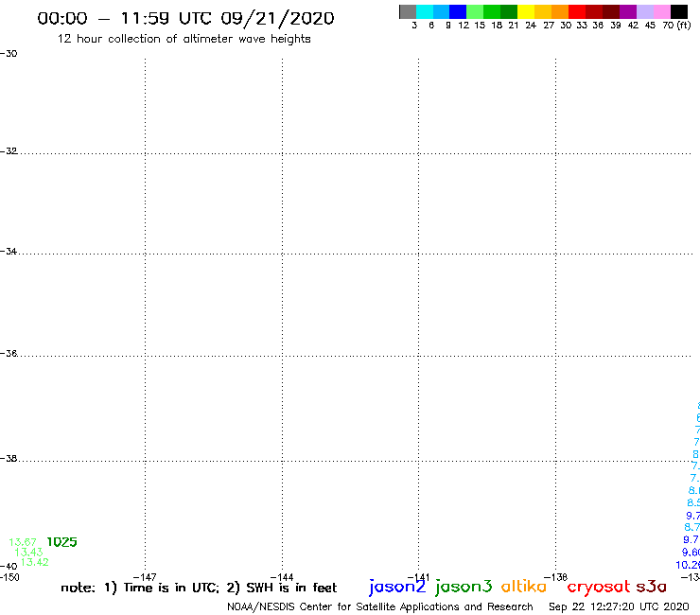The image size is (700, 615).
Task: Select the -36 latitude axis label
Action: click(x=9, y=353)
